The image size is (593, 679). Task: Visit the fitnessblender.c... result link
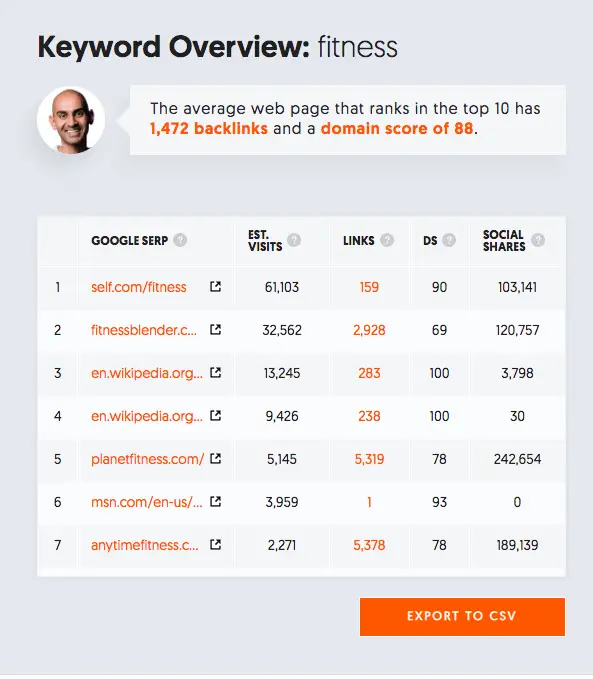click(x=144, y=330)
